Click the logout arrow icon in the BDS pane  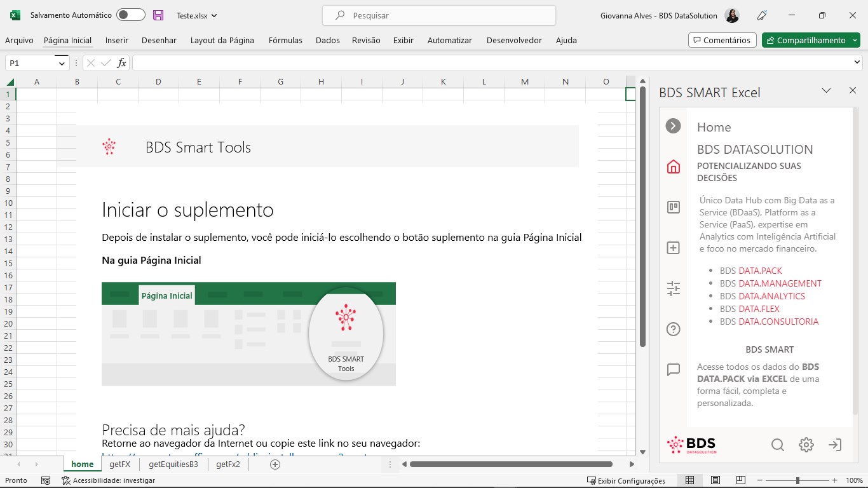pos(835,445)
